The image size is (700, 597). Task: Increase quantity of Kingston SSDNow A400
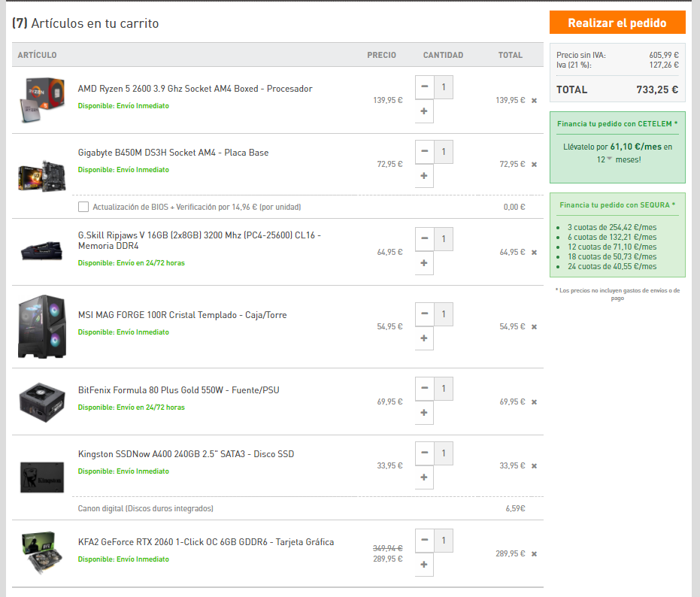[x=424, y=477]
